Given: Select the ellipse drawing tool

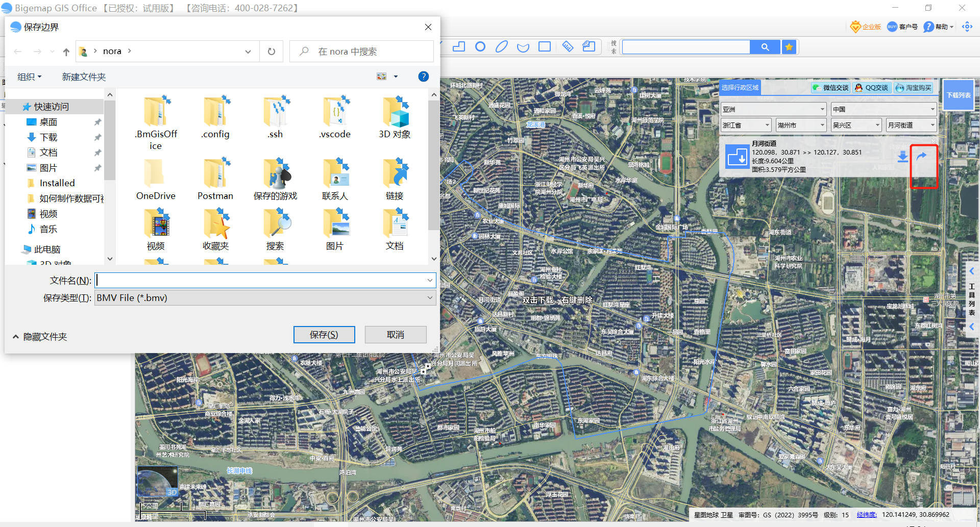Looking at the screenshot, I should point(501,47).
